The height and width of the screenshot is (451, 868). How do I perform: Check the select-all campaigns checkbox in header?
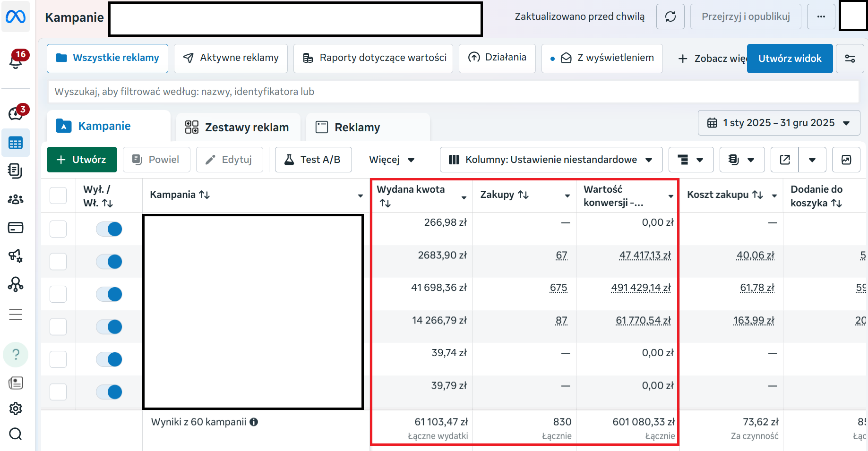point(58,196)
